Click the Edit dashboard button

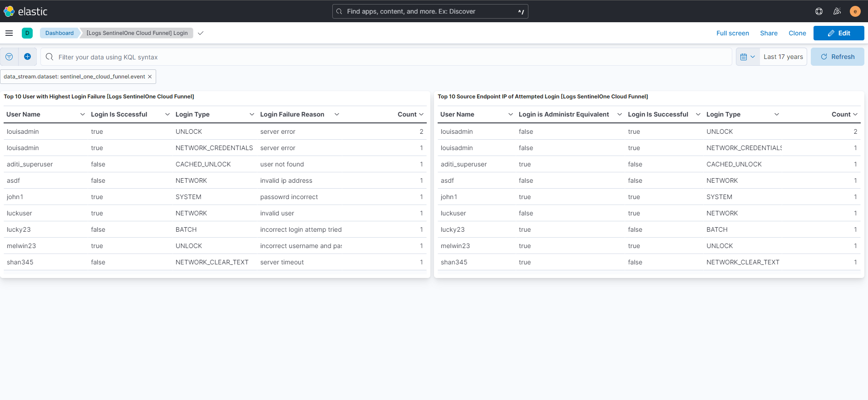pyautogui.click(x=838, y=33)
